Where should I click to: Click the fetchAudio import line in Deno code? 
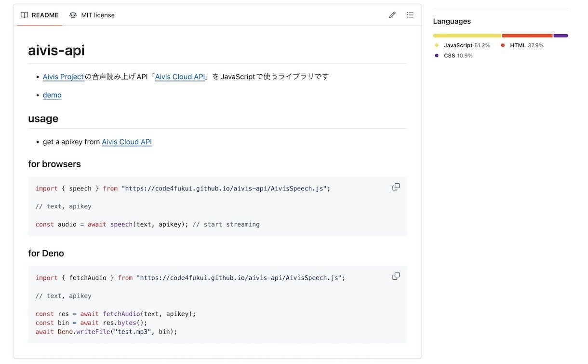pos(190,278)
